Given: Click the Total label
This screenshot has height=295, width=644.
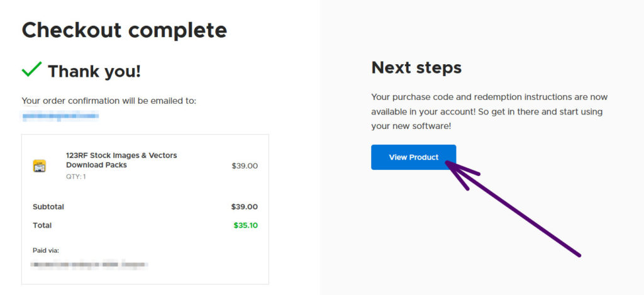Looking at the screenshot, I should (42, 225).
